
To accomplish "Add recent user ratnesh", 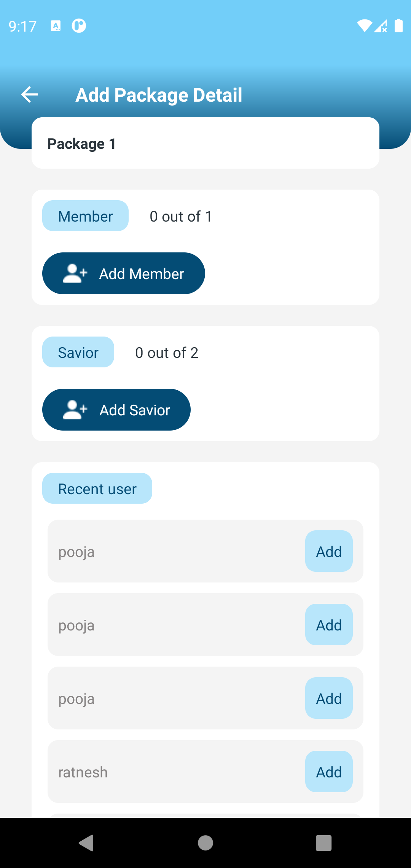I will pyautogui.click(x=329, y=772).
